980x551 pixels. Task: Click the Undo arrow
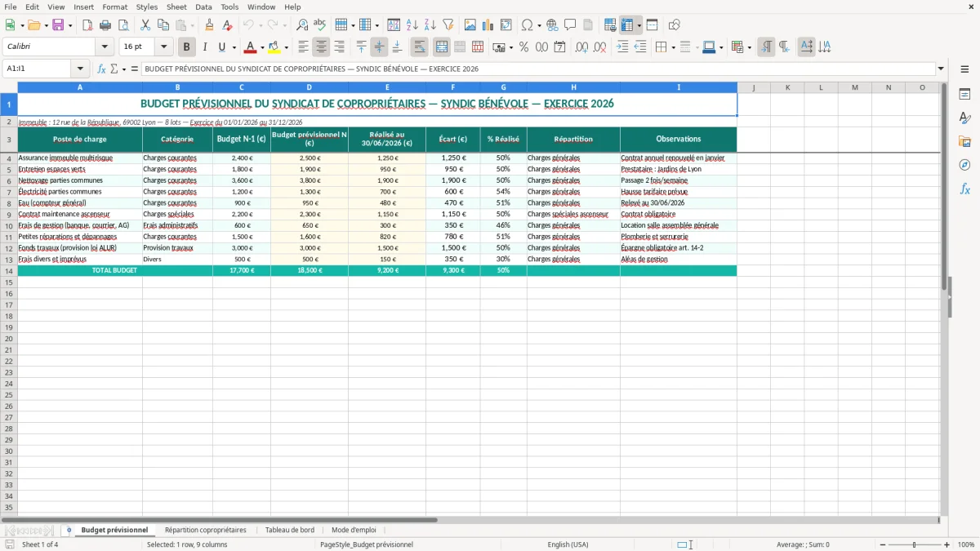tap(248, 25)
